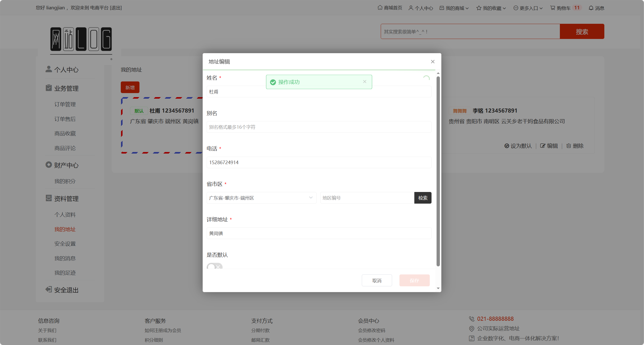The width and height of the screenshot is (644, 345).
Task: Toggle the 是否默认 switch
Action: pos(214,266)
